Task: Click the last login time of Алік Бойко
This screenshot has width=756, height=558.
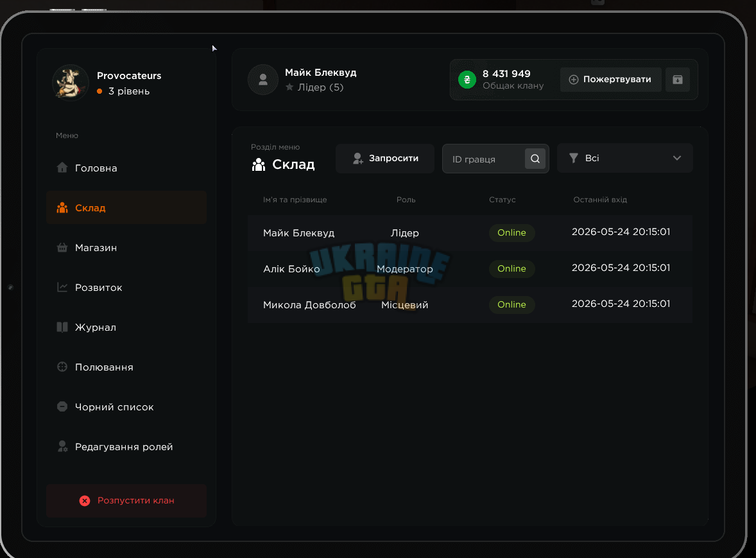Action: pyautogui.click(x=621, y=268)
